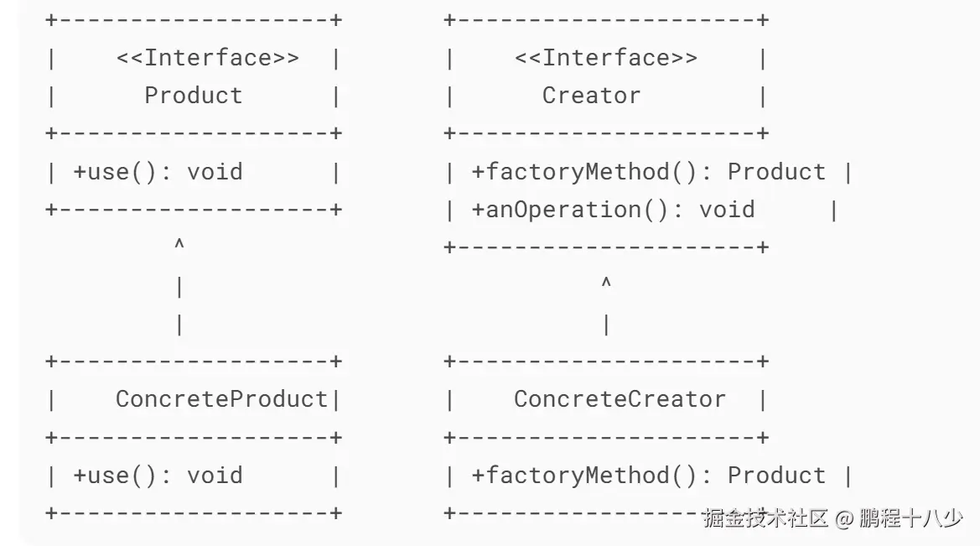Select the Creator interface name
Screen dimensions: 980x546
(x=591, y=96)
